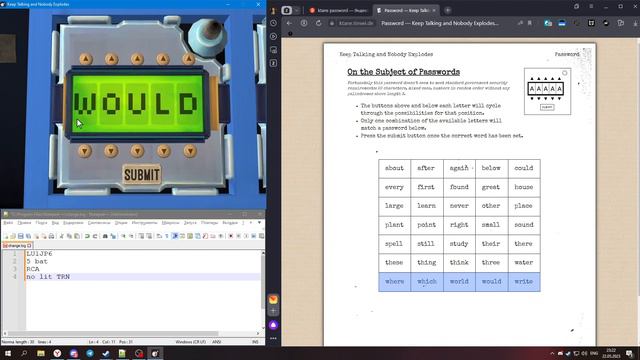Click the Undo icon in Notepad++ toolbar
This screenshot has height=360, width=640.
coord(87,236)
